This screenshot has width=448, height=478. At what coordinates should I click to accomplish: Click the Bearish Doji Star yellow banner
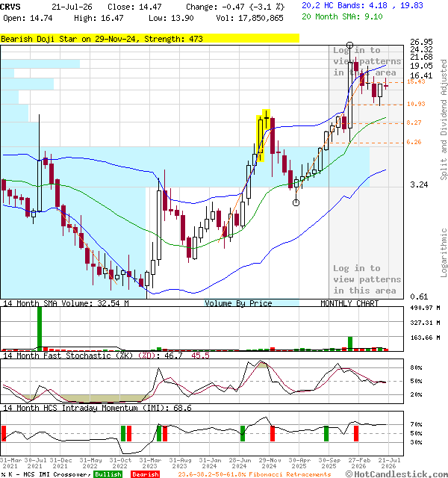point(149,39)
